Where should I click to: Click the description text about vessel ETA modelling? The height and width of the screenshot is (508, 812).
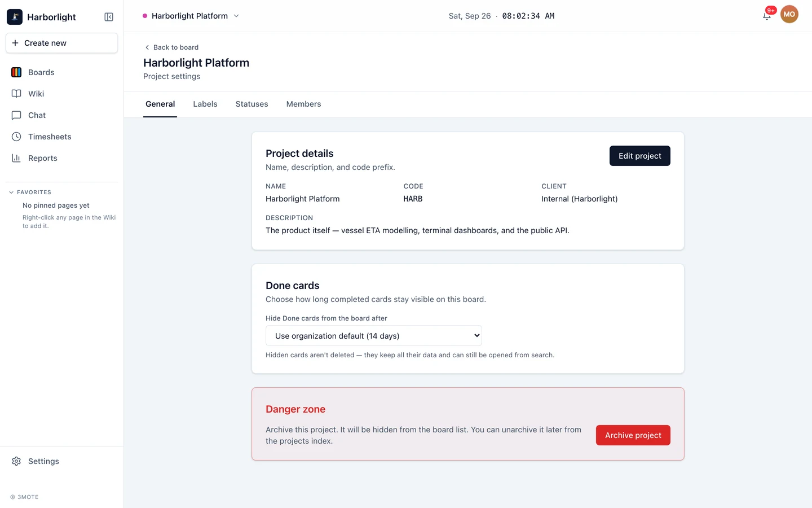417,230
